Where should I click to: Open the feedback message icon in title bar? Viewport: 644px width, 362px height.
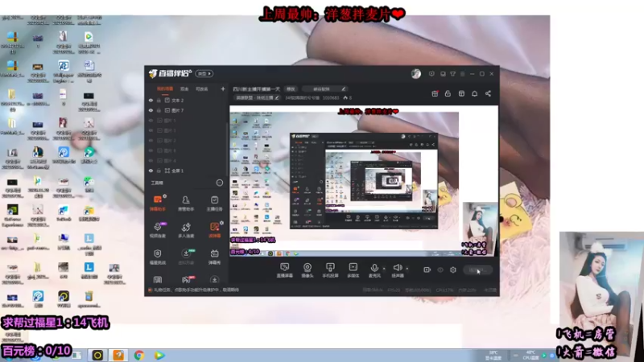pyautogui.click(x=431, y=74)
